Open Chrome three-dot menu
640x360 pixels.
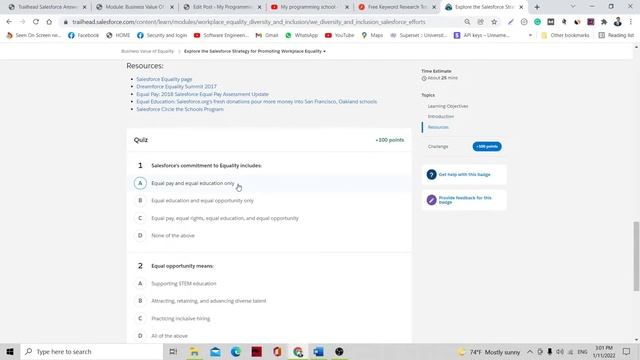click(x=631, y=22)
